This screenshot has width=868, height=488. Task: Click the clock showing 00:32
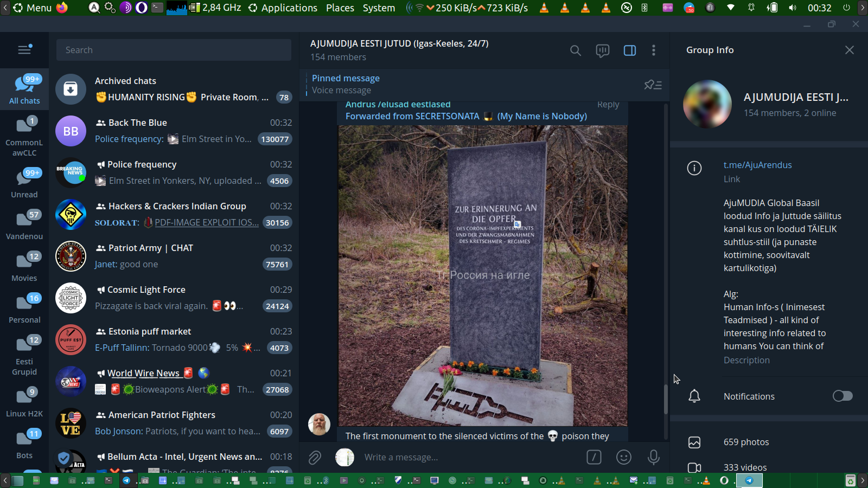coord(819,8)
